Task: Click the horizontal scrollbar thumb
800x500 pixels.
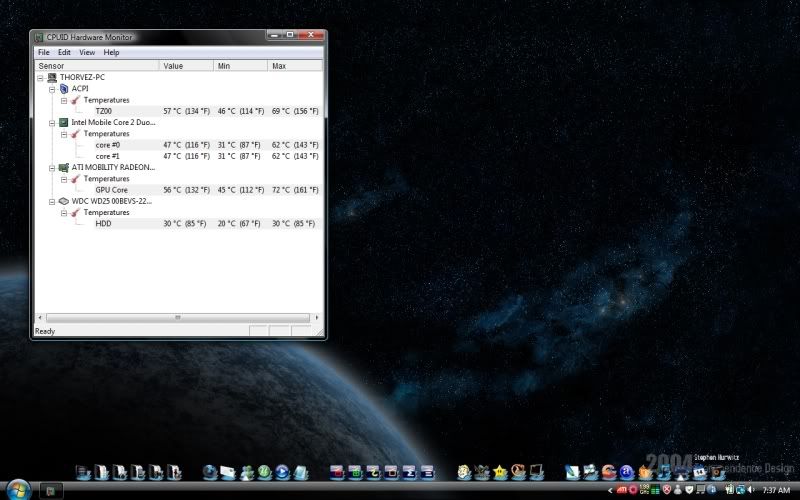Action: (x=178, y=317)
